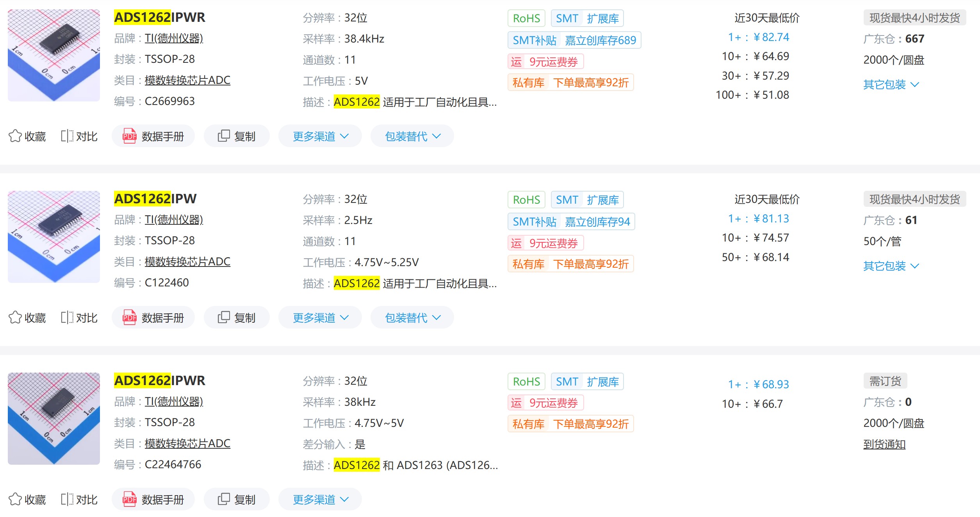Select the compare icon for ADS1262IPW
Image resolution: width=980 pixels, height=517 pixels.
click(68, 317)
